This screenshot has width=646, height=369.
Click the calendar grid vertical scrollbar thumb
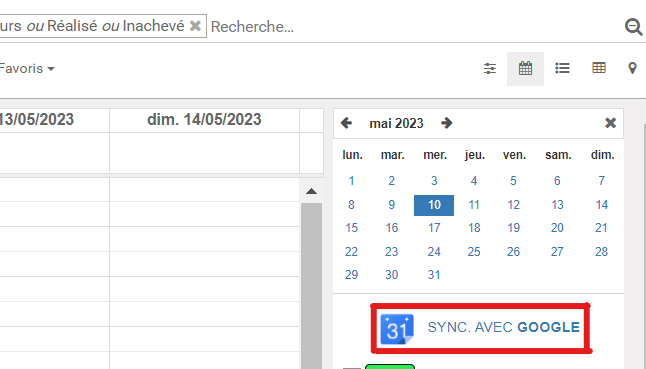point(311,286)
